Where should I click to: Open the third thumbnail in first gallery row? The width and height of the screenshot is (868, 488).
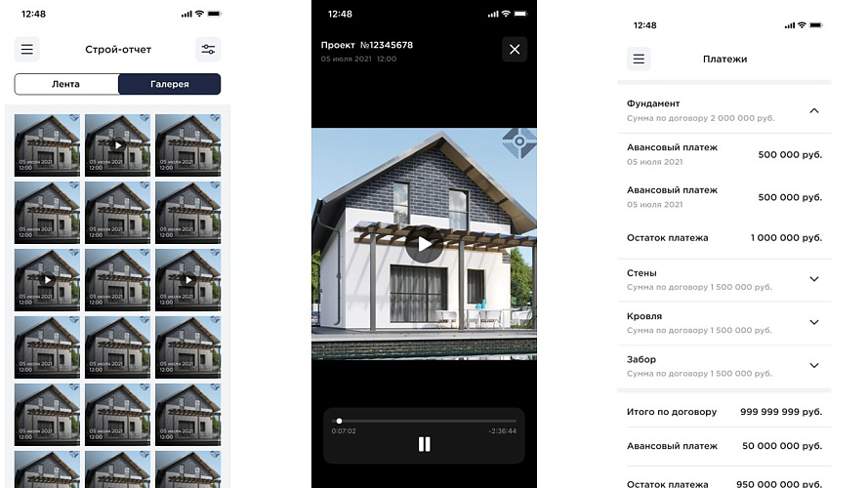click(187, 145)
